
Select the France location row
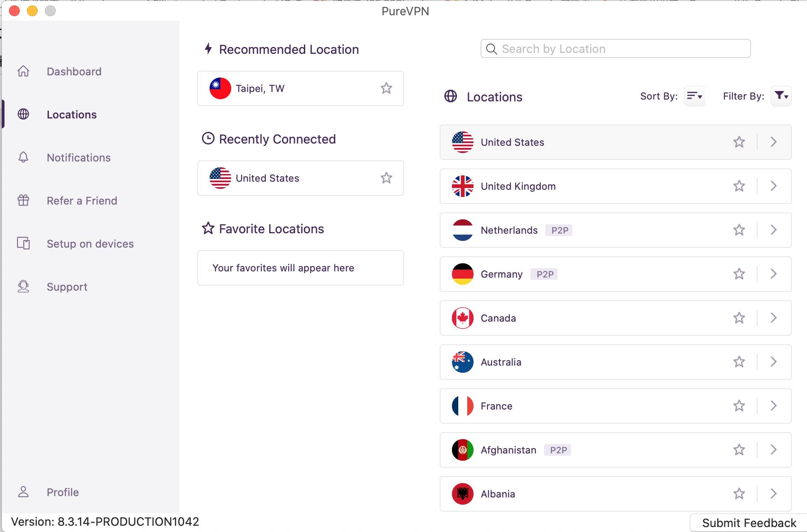pyautogui.click(x=616, y=406)
